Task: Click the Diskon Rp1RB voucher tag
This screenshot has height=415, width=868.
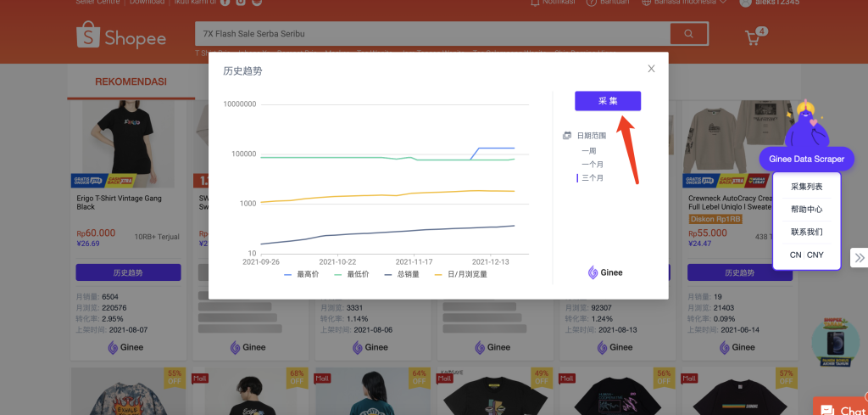Action: coord(715,219)
